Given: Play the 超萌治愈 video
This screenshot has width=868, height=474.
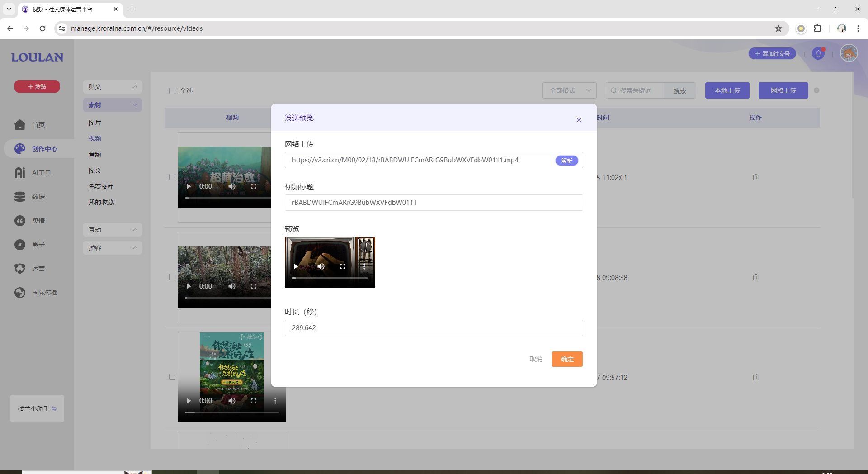Looking at the screenshot, I should point(189,186).
